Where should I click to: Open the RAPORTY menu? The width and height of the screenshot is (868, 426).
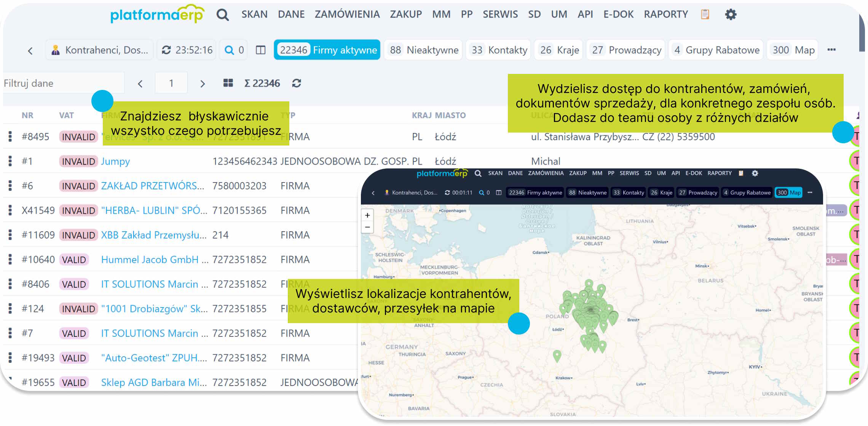click(665, 14)
